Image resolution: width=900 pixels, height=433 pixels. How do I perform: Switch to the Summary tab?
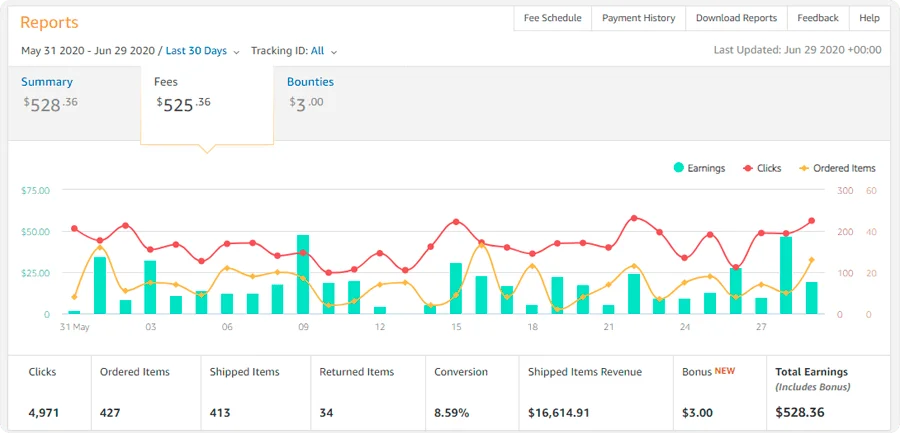tap(47, 92)
